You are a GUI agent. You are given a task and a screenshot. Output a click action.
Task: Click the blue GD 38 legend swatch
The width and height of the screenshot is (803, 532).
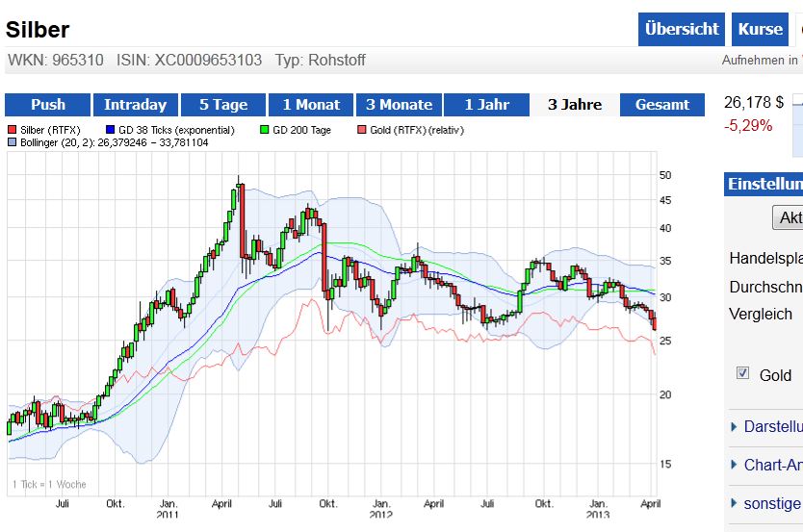point(110,130)
